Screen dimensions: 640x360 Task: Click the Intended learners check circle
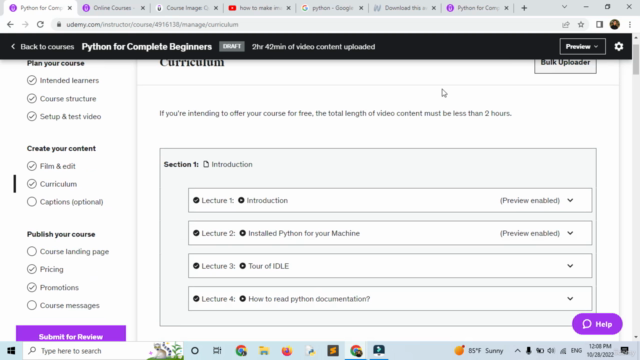point(32,80)
